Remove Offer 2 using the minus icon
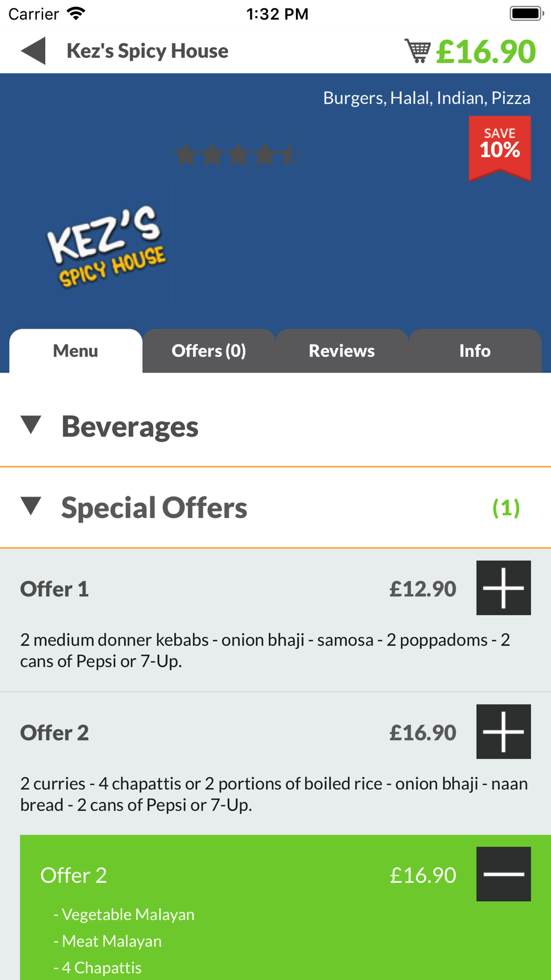This screenshot has width=551, height=980. [503, 874]
